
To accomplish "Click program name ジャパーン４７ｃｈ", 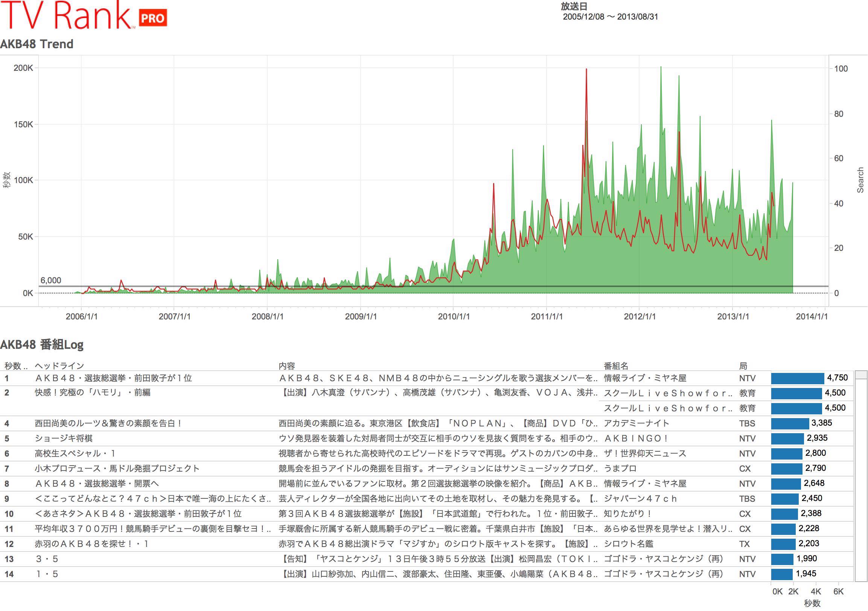I will pos(641,499).
